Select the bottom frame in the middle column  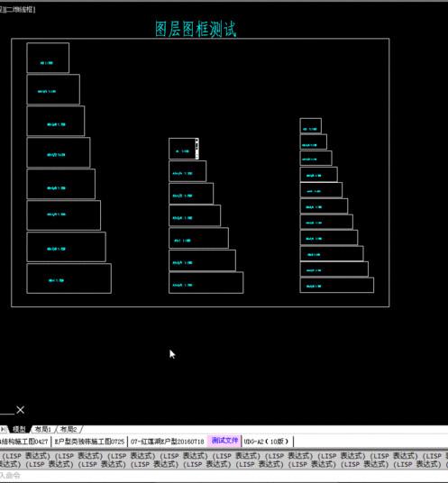(x=206, y=282)
